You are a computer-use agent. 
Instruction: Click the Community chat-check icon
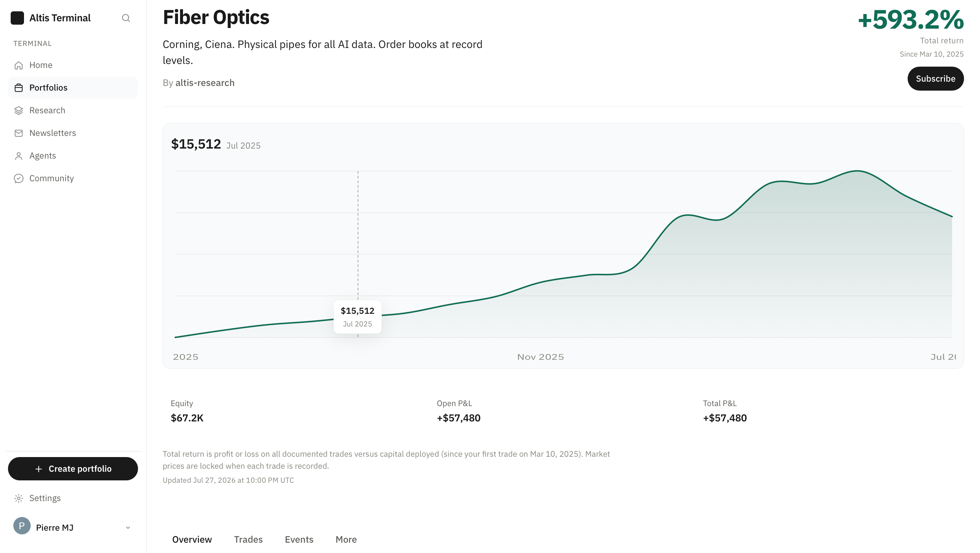[19, 178]
